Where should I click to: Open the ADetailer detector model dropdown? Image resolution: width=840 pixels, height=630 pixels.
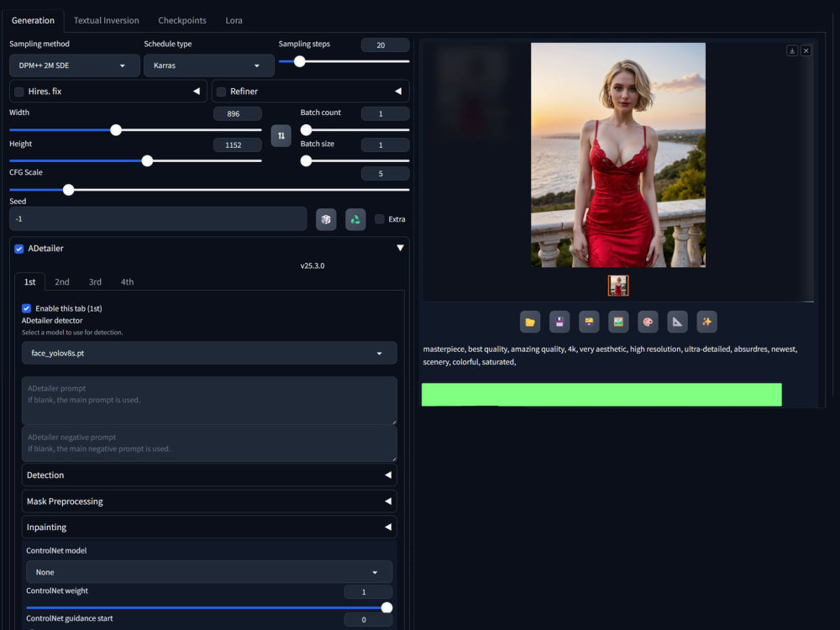coord(209,353)
